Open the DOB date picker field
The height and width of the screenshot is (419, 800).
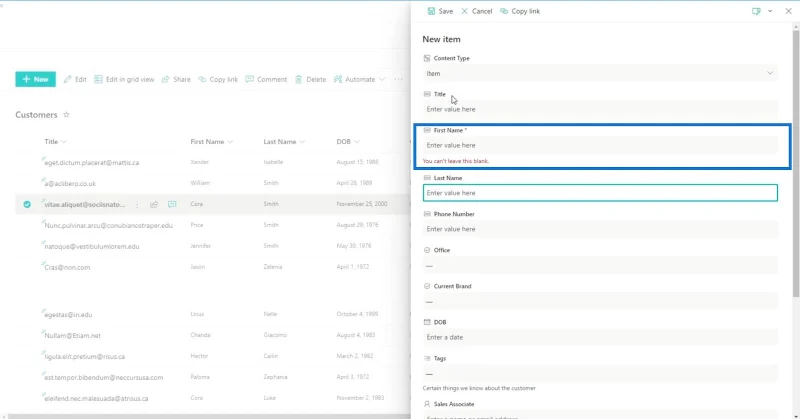pyautogui.click(x=600, y=337)
